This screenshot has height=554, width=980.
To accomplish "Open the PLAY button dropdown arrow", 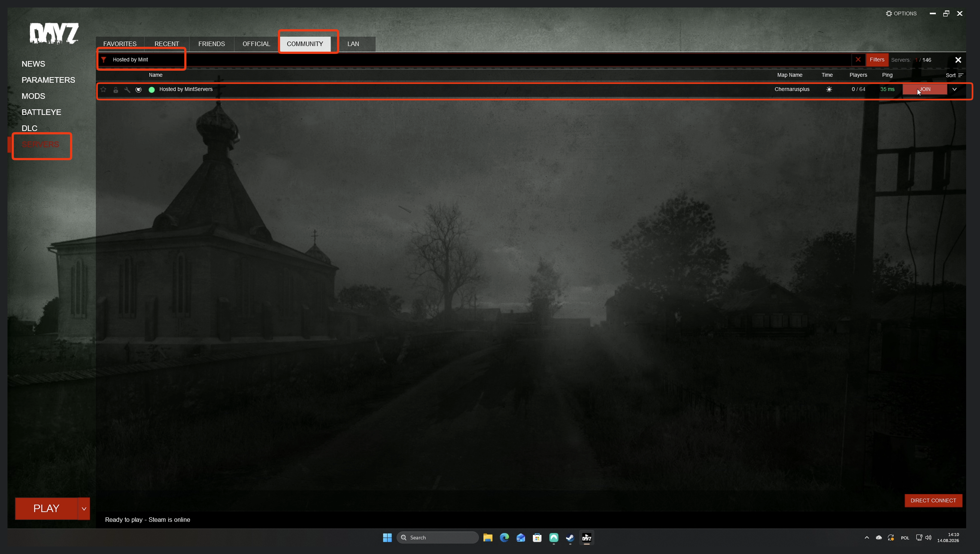I will 84,509.
